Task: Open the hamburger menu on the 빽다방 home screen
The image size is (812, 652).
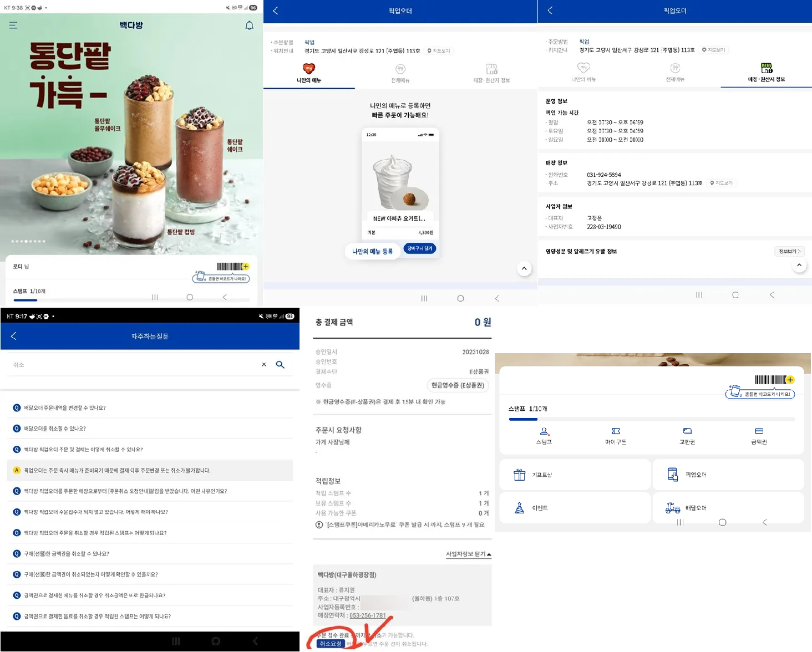Action: (x=13, y=26)
